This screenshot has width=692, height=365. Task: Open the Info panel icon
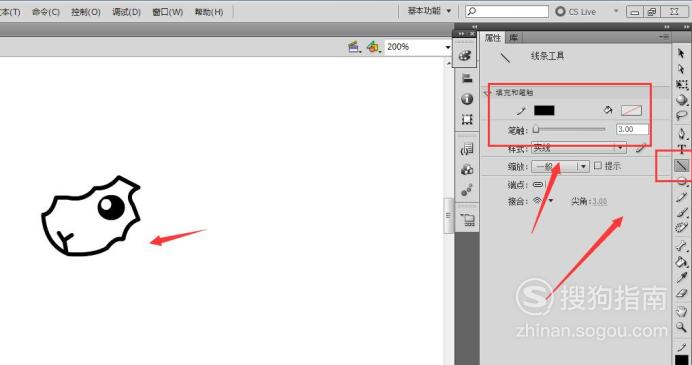[467, 99]
